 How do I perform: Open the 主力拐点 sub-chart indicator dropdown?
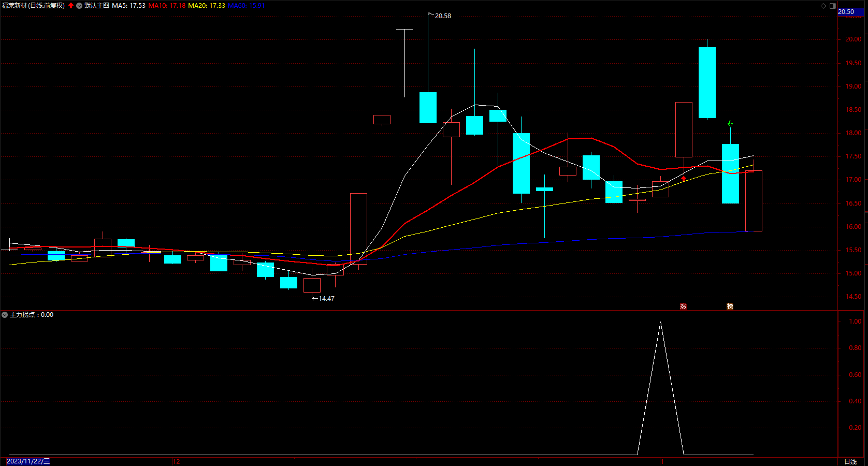[x=5, y=315]
